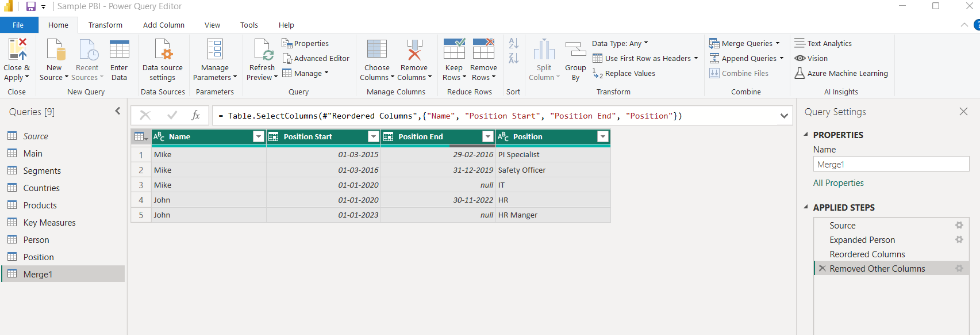Click the Keep Rows icon
Screen dimensions: 980x335
click(454, 50)
